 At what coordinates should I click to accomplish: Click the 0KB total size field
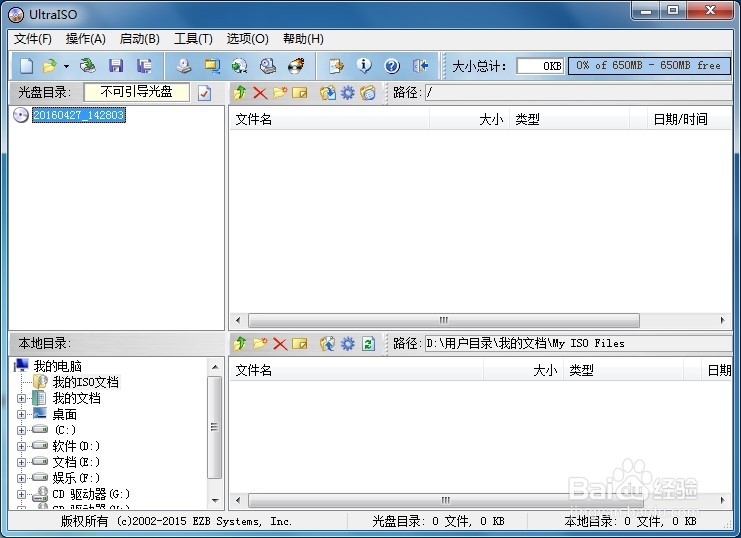tap(540, 66)
